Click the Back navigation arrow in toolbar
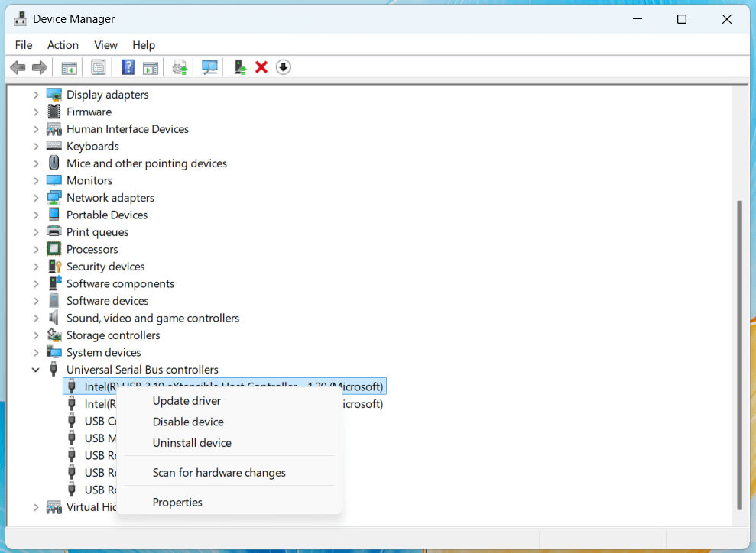Image resolution: width=756 pixels, height=553 pixels. tap(18, 67)
